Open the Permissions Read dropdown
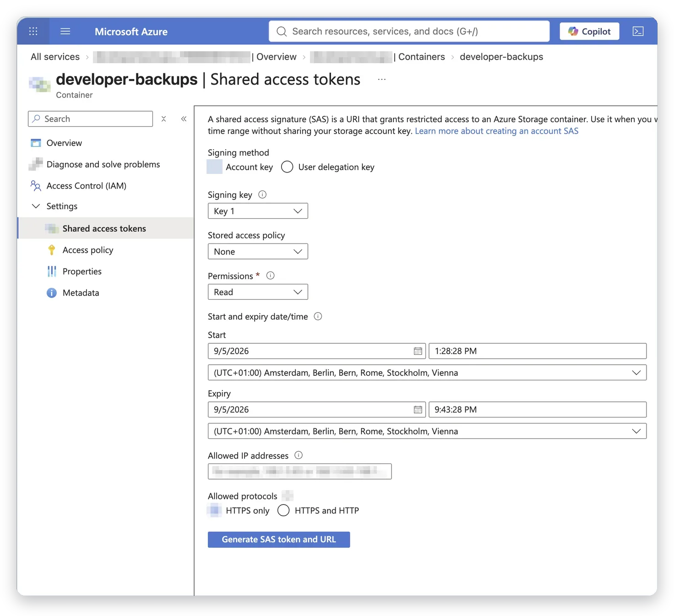 [258, 292]
